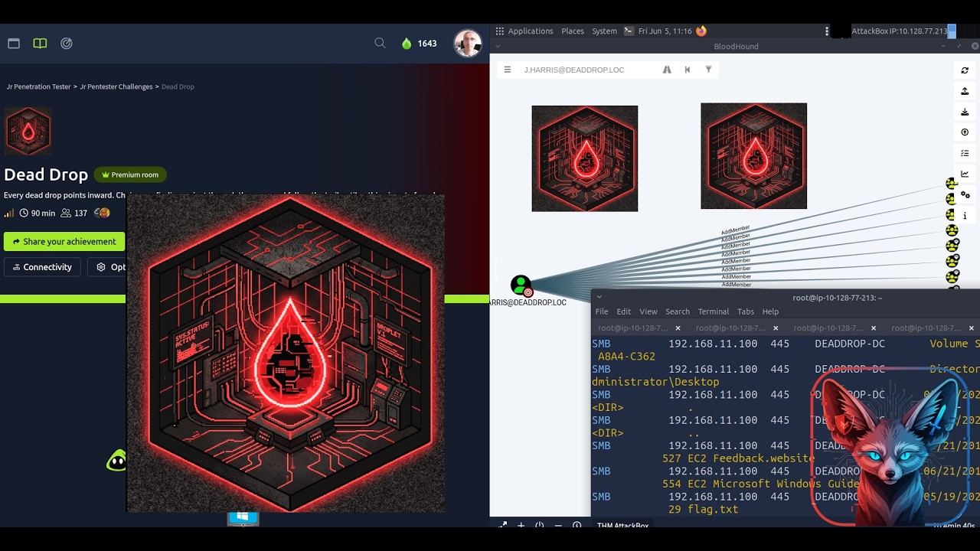The width and height of the screenshot is (980, 551).
Task: Click AttackBox info icon in bottom bar
Action: click(577, 526)
